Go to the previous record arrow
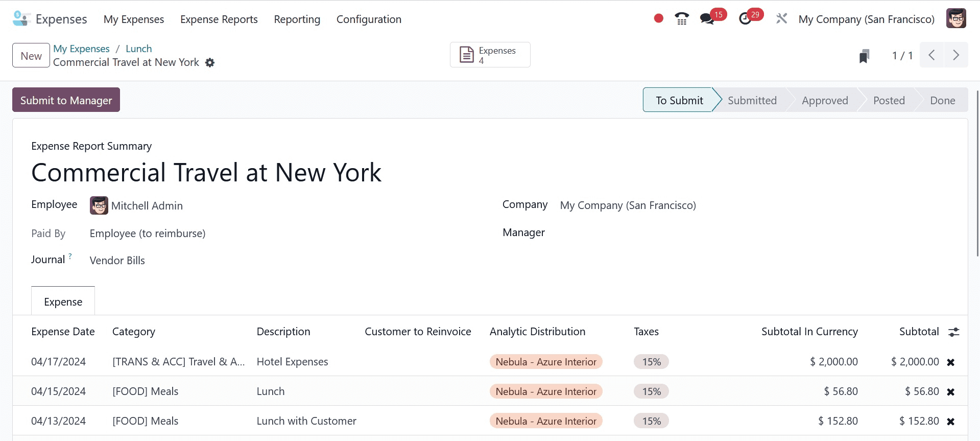This screenshot has height=441, width=980. tap(931, 55)
